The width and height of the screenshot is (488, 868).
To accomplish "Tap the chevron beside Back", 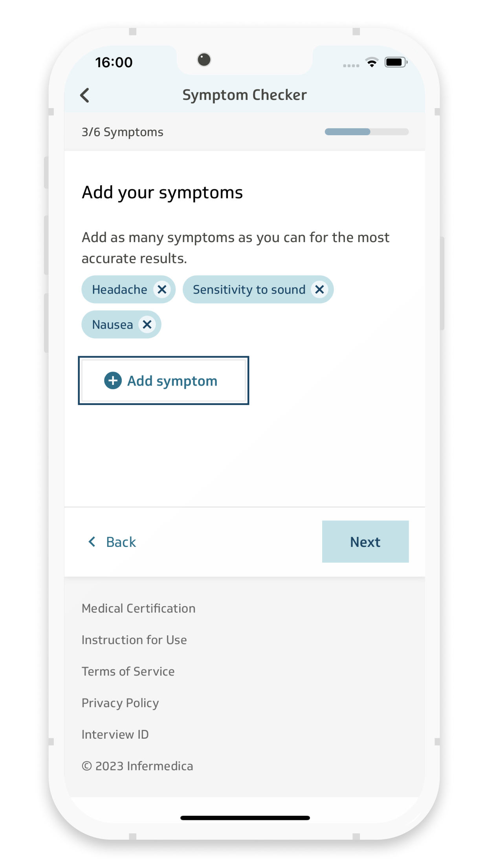I will click(92, 542).
